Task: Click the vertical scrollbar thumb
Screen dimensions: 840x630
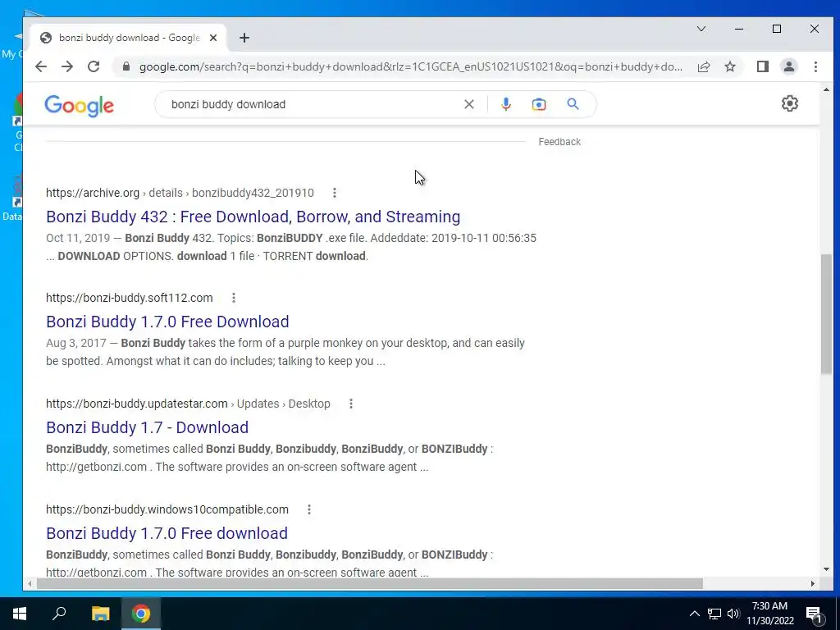Action: pos(826,314)
